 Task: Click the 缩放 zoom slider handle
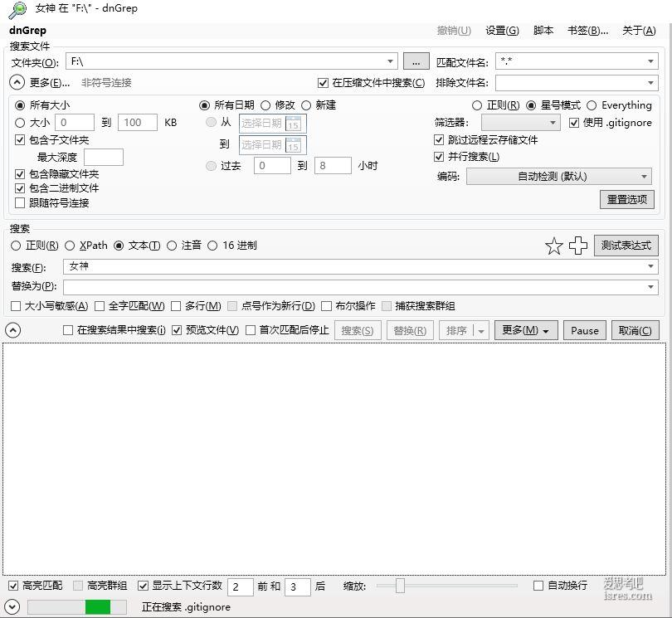400,586
